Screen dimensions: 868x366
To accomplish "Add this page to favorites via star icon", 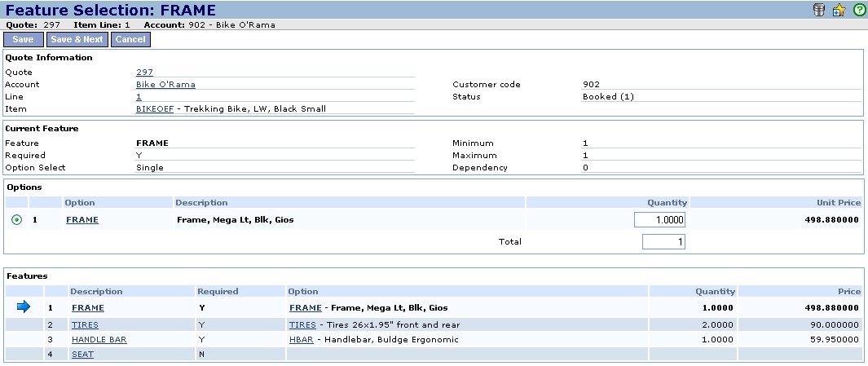I will pyautogui.click(x=839, y=11).
